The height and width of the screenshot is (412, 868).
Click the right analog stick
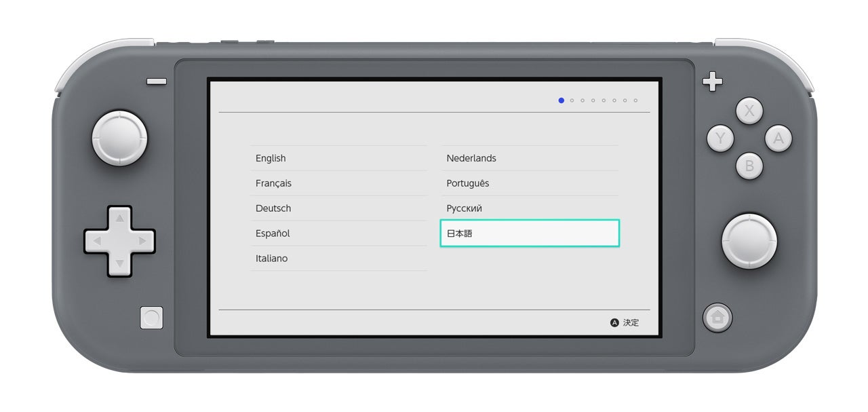coord(749,241)
